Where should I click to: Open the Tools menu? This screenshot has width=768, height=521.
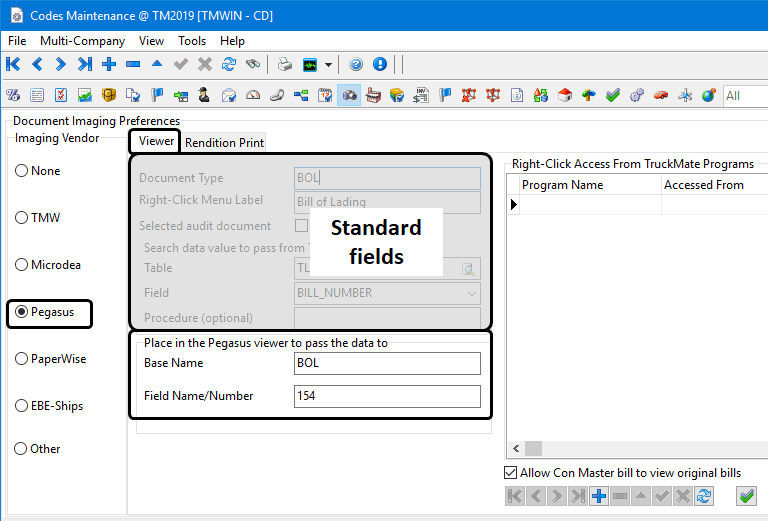pos(192,41)
